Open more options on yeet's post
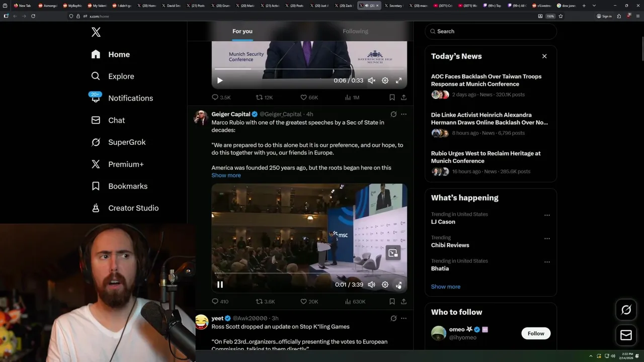 point(404,318)
